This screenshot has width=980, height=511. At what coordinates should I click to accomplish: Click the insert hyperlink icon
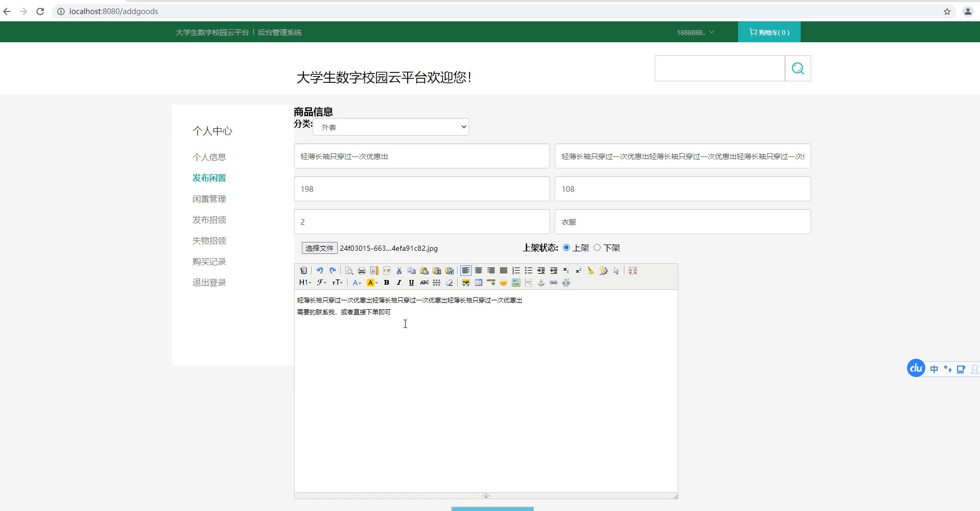553,283
